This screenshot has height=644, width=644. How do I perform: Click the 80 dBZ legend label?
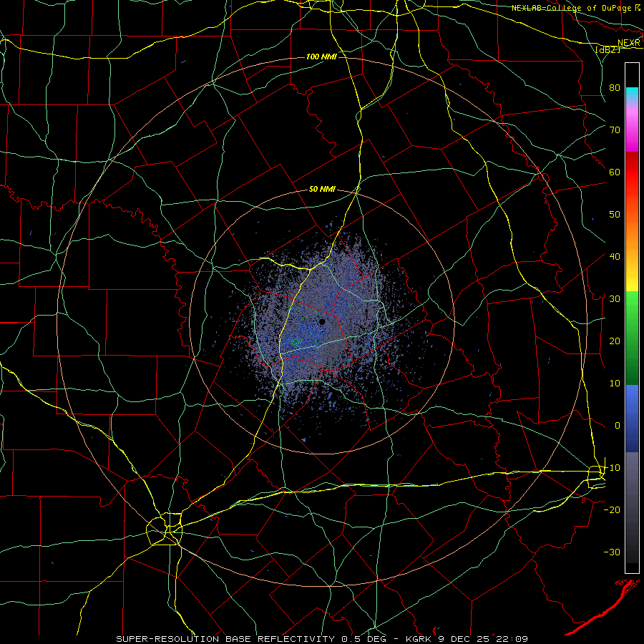tap(615, 88)
